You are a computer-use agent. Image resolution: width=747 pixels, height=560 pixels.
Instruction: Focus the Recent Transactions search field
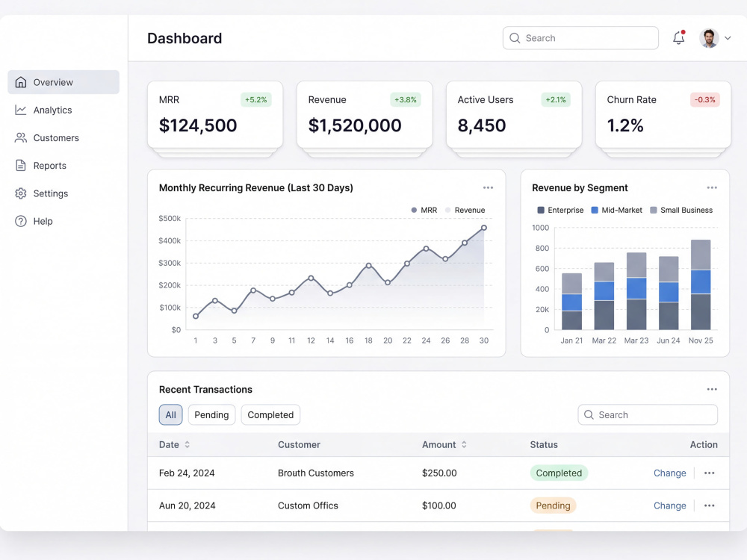pyautogui.click(x=648, y=414)
